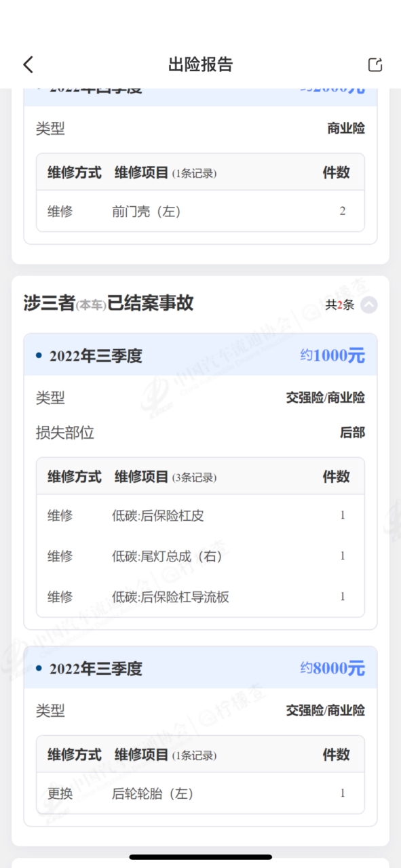Select the 低碳:后保险杠皮 repair row
The image size is (401, 868).
pos(200,515)
